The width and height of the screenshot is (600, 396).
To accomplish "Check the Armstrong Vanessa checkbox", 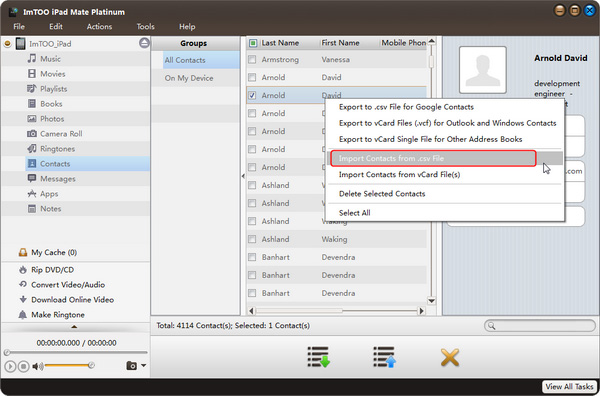I will 252,59.
